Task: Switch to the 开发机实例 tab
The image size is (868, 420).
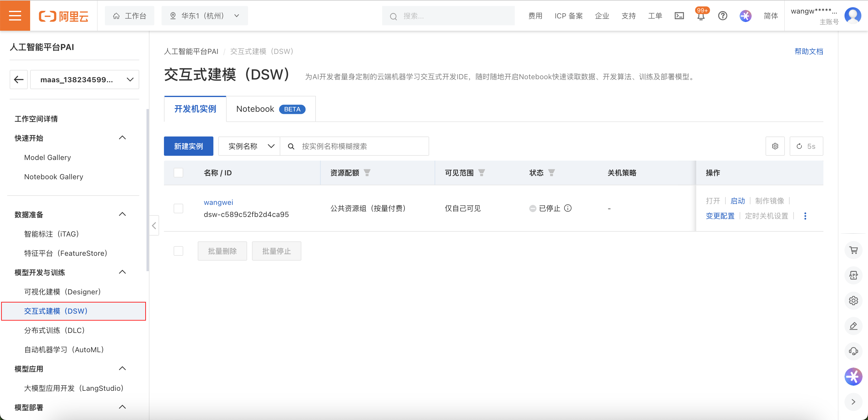Action: [x=195, y=109]
